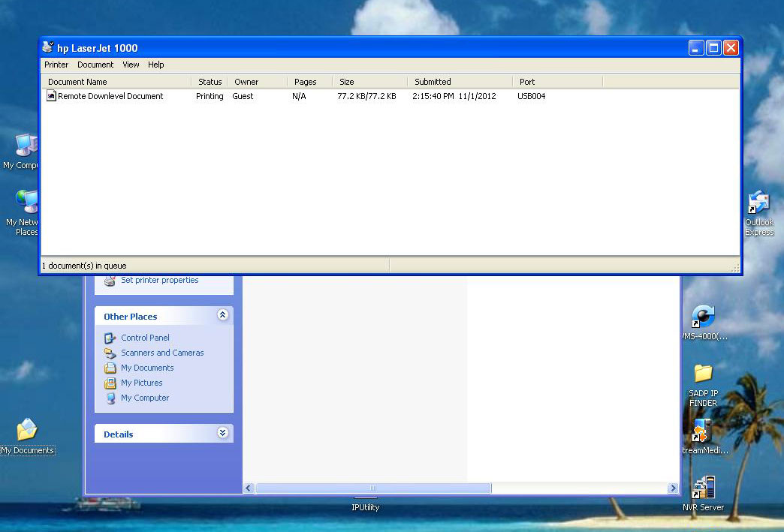784x532 pixels.
Task: Open the Document menu
Action: pos(95,65)
